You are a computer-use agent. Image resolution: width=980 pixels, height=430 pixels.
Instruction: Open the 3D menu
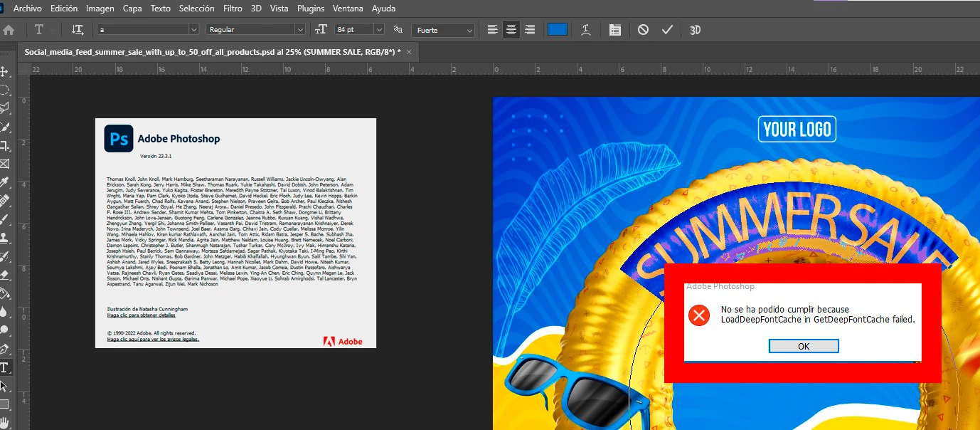pos(256,9)
